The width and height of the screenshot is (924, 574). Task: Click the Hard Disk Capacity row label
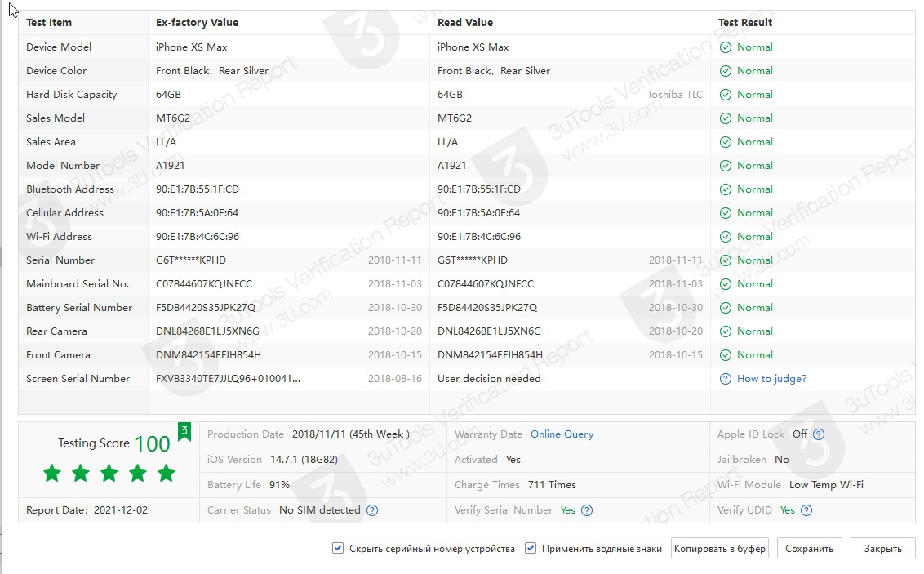71,94
